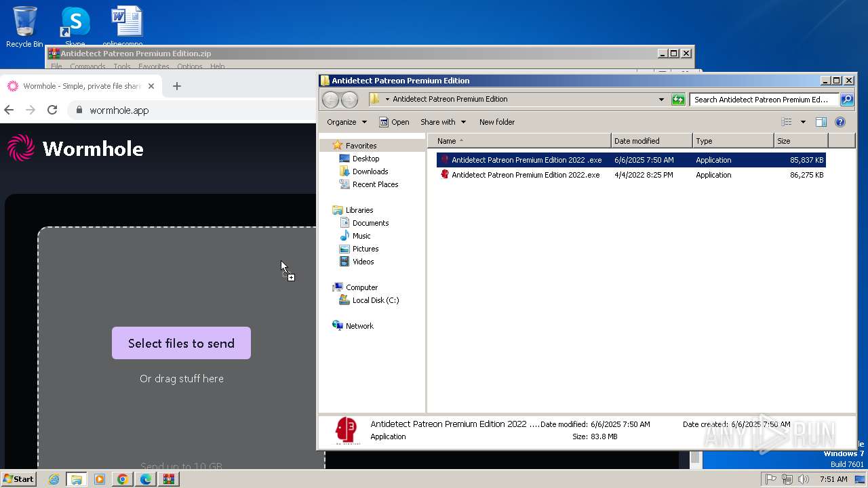868x488 pixels.
Task: Open Desktop in Favorites
Action: coord(366,159)
